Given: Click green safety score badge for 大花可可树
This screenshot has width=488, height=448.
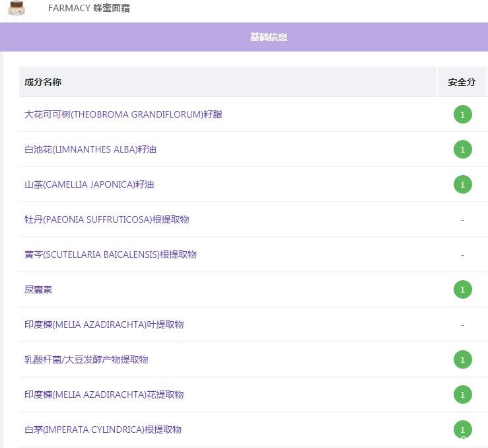Looking at the screenshot, I should pyautogui.click(x=462, y=114).
